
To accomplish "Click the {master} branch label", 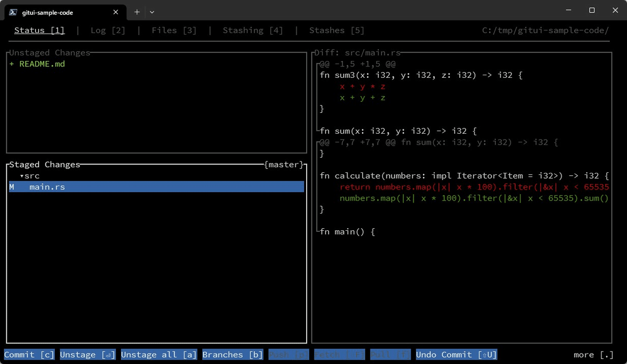I will tap(284, 165).
